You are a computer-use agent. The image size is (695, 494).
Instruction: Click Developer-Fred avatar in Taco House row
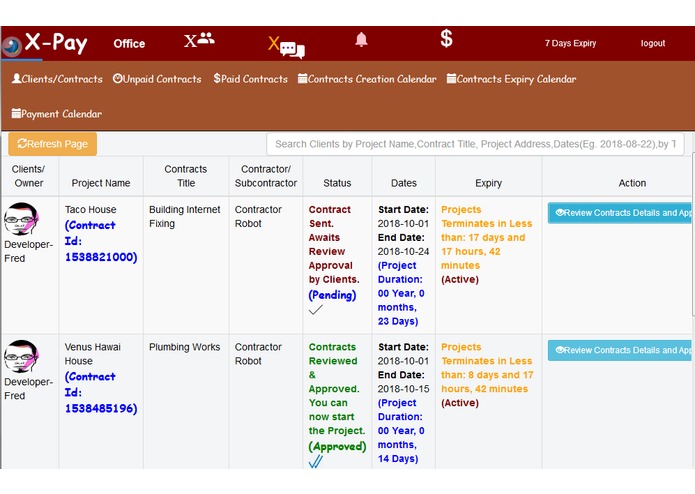pyautogui.click(x=21, y=219)
